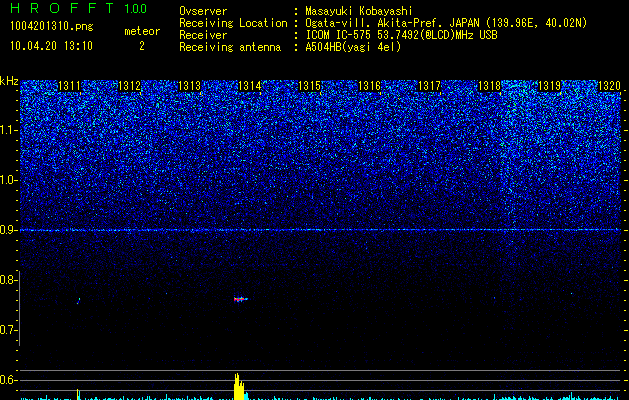
Task: Click the 1313 time marker
Action: (x=189, y=86)
